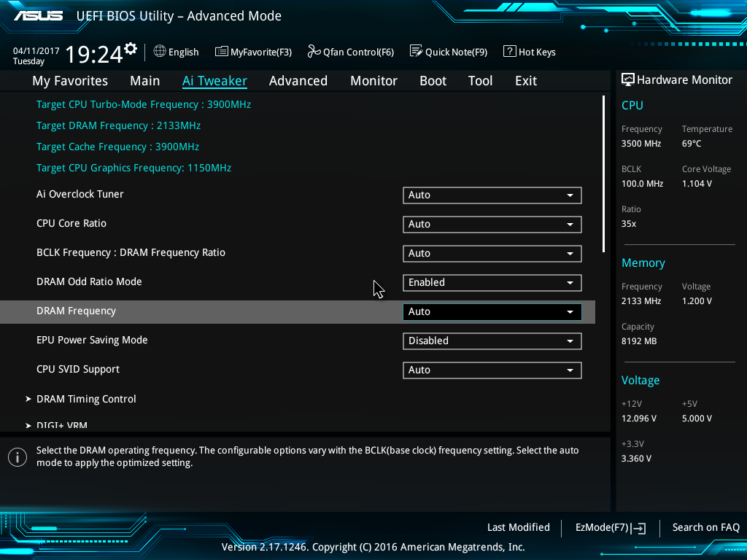Open the EPU Power Saving Mode dropdown
Screen dimensions: 747x560
[x=492, y=341]
